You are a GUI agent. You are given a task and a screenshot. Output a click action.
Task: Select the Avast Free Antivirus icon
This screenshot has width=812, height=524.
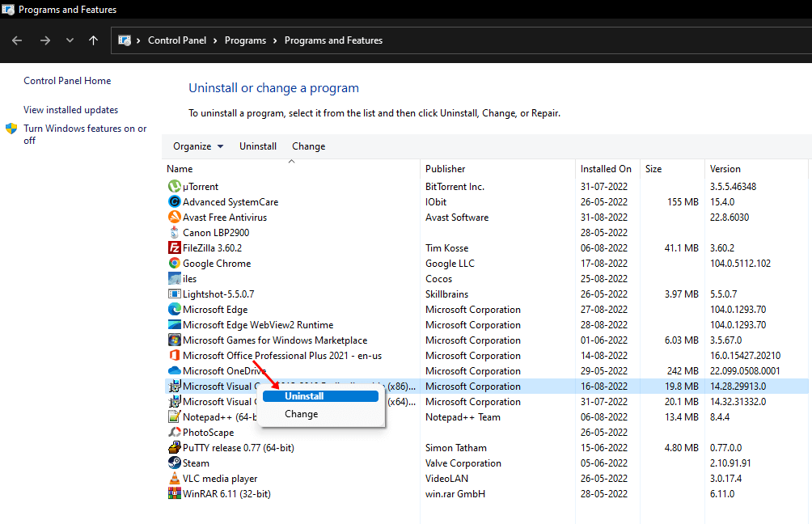click(x=174, y=218)
